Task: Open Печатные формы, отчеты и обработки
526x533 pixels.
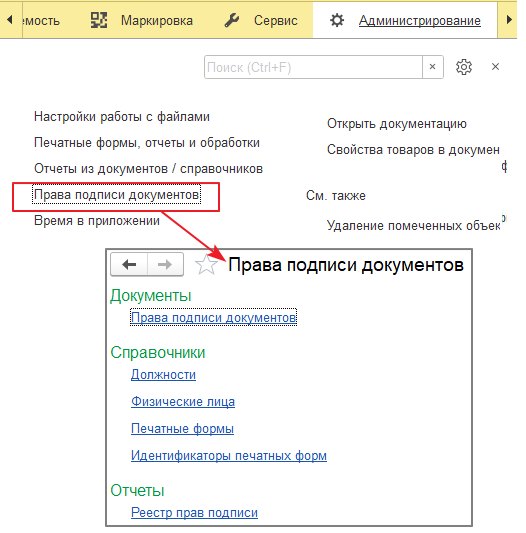Action: pos(147,142)
